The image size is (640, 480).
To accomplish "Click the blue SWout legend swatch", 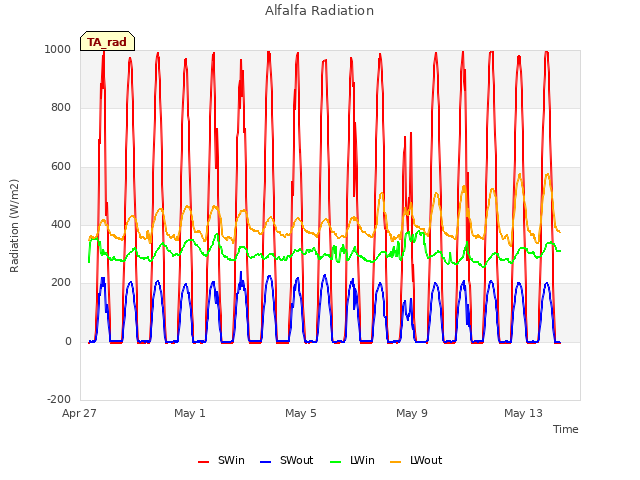I will 265,462.
